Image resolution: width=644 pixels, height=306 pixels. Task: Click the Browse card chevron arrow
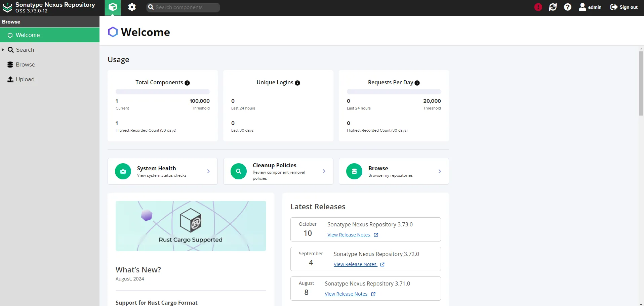tap(440, 171)
